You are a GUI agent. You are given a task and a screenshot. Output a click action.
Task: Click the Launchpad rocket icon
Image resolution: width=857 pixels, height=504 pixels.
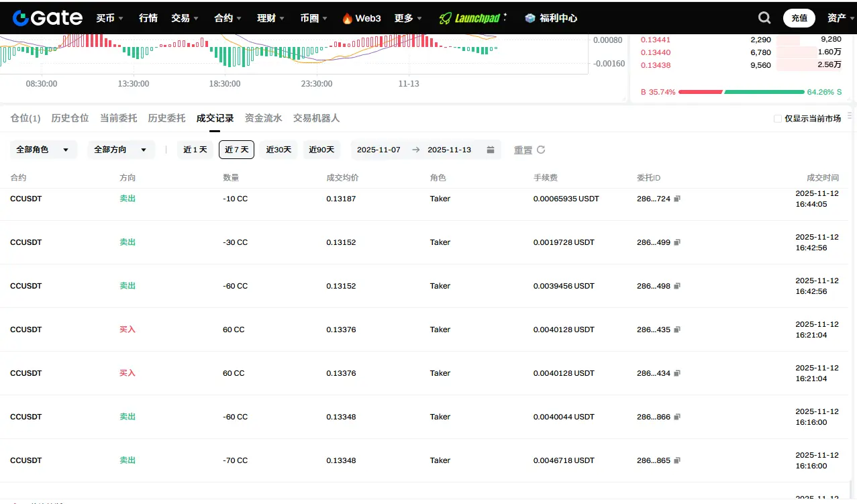445,18
